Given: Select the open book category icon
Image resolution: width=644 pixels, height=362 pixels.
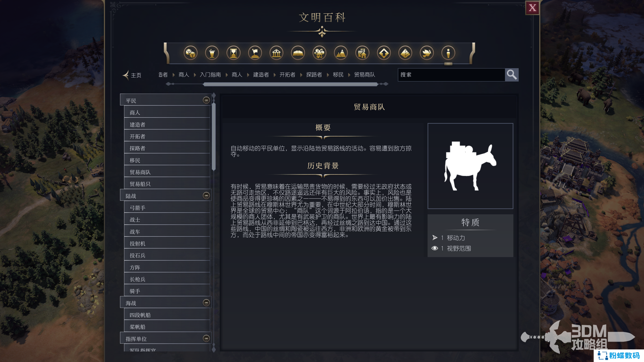Looking at the screenshot, I should (x=298, y=53).
